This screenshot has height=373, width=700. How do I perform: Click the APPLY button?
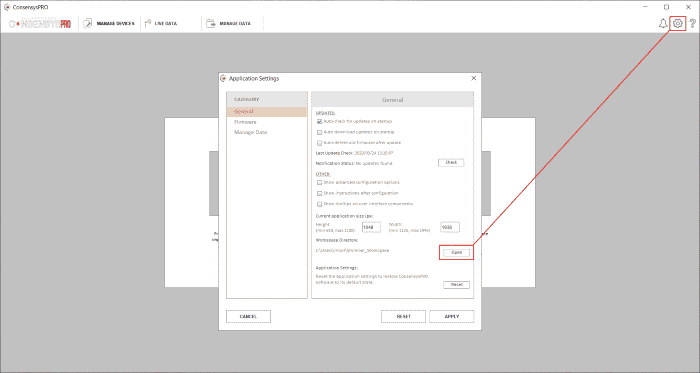tap(452, 316)
